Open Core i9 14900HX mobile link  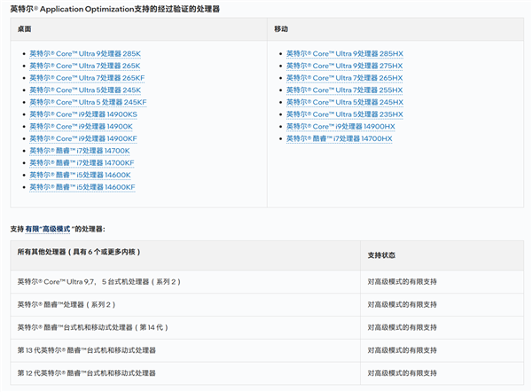coord(340,127)
